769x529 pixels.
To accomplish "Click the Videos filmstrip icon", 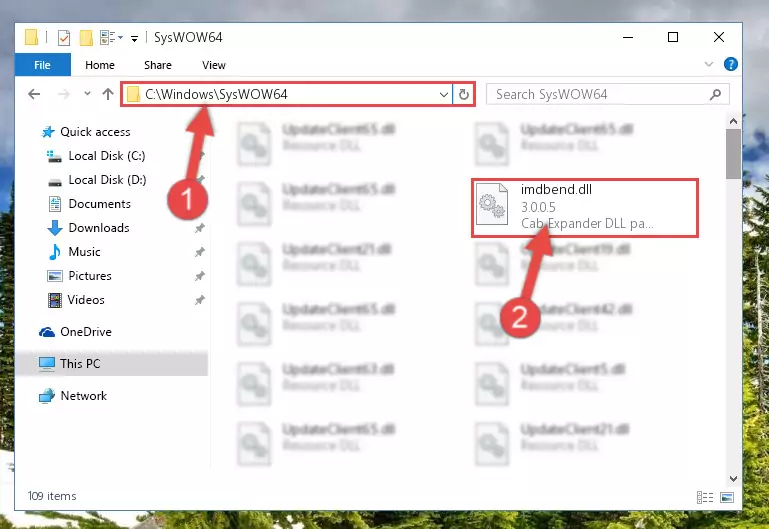I will click(55, 300).
